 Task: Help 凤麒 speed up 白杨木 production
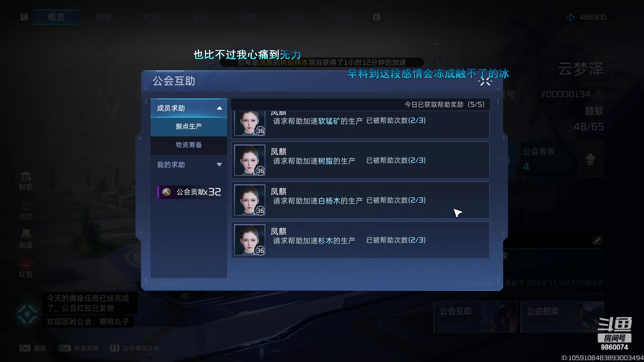tap(360, 200)
